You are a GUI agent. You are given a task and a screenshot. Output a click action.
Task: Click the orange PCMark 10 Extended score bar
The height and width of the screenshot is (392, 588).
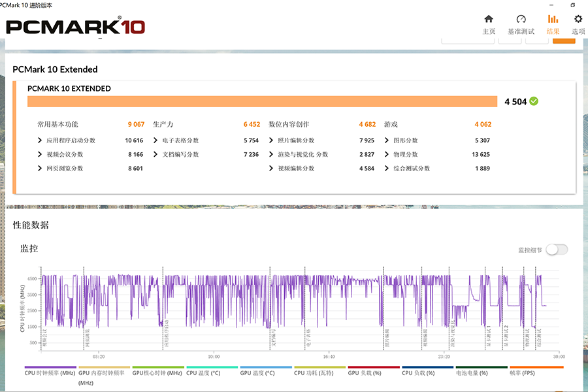point(262,101)
